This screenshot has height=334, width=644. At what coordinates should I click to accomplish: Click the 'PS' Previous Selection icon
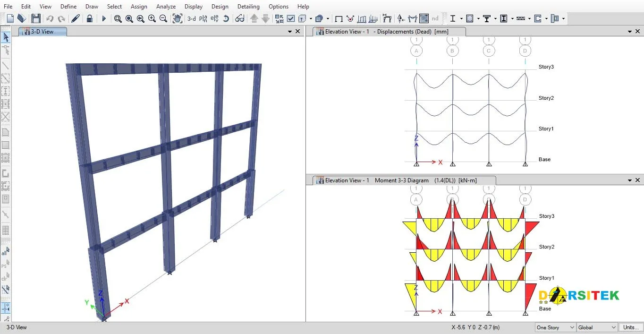5,265
